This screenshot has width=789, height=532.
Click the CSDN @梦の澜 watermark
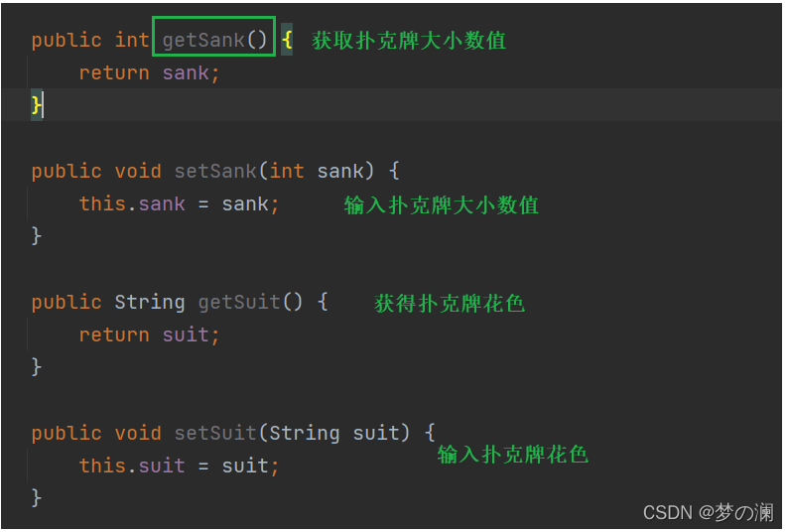[708, 512]
